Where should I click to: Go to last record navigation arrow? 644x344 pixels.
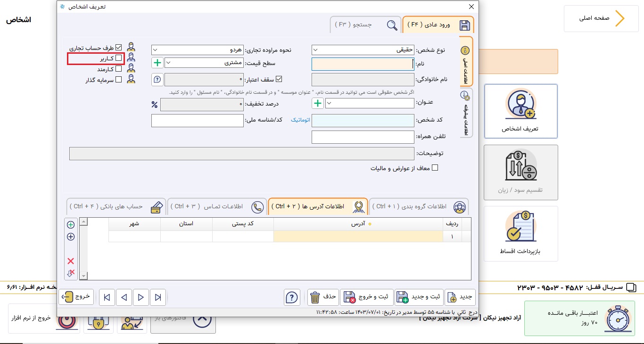coord(158,297)
